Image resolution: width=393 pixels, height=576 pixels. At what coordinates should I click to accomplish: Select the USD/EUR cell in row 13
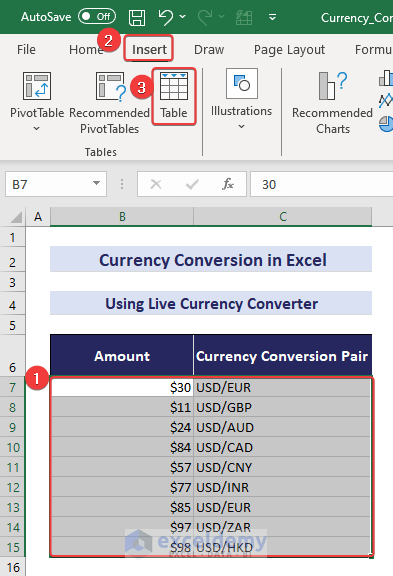click(282, 507)
